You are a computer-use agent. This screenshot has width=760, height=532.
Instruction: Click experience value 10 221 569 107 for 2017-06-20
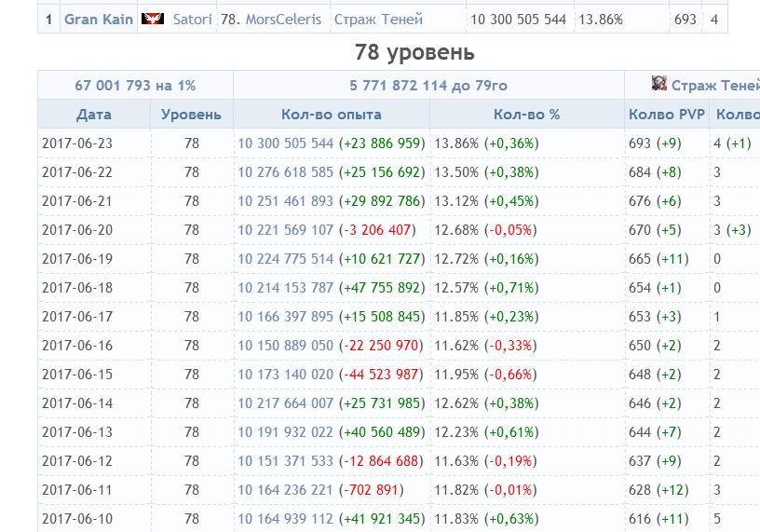[285, 230]
